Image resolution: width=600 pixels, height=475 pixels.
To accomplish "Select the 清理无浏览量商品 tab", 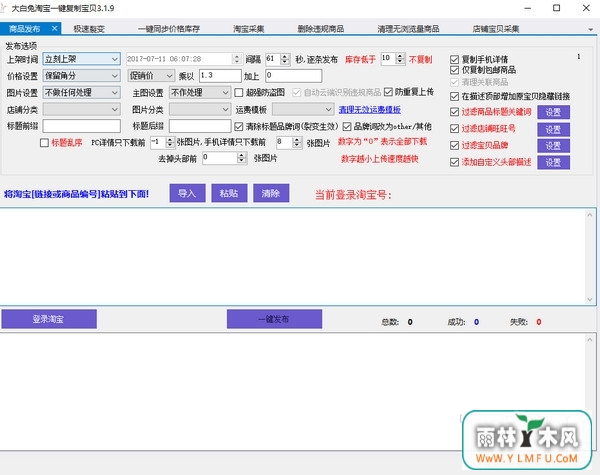I will 408,29.
